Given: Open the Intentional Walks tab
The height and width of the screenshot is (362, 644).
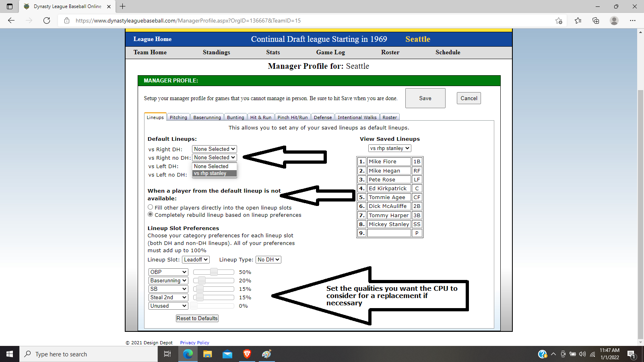Looking at the screenshot, I should point(357,117).
